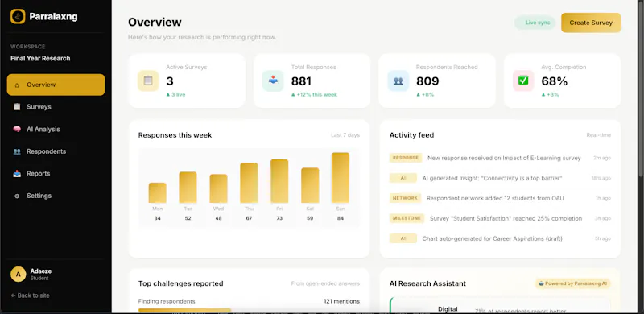Click the Respondents Reached people card icon
This screenshot has height=314, width=644.
[x=398, y=81]
